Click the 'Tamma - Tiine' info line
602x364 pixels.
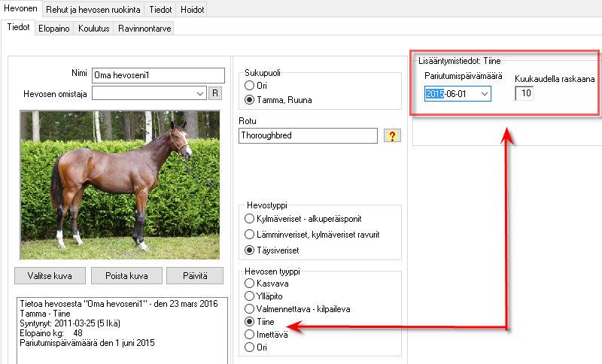click(45, 314)
